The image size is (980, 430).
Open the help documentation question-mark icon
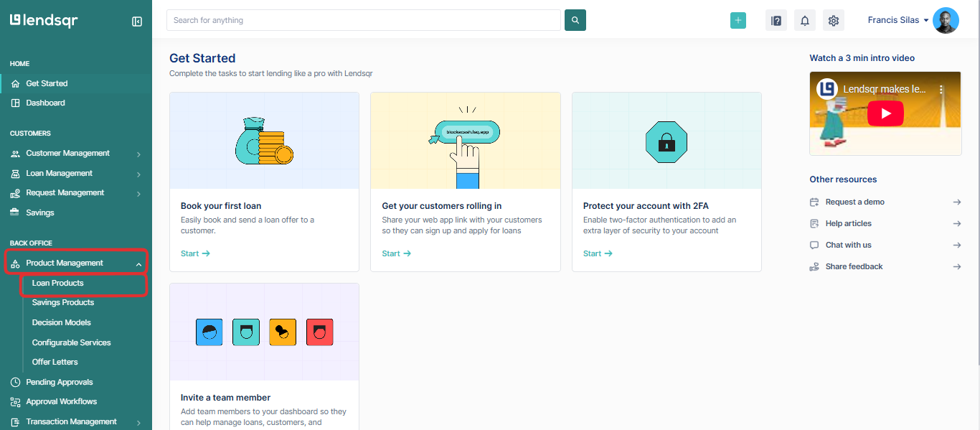776,21
